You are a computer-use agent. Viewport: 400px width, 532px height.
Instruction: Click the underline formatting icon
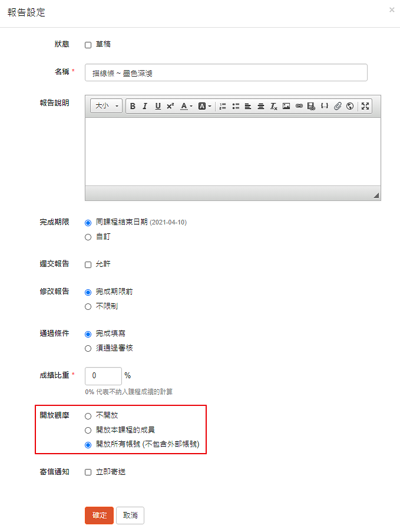coord(158,106)
